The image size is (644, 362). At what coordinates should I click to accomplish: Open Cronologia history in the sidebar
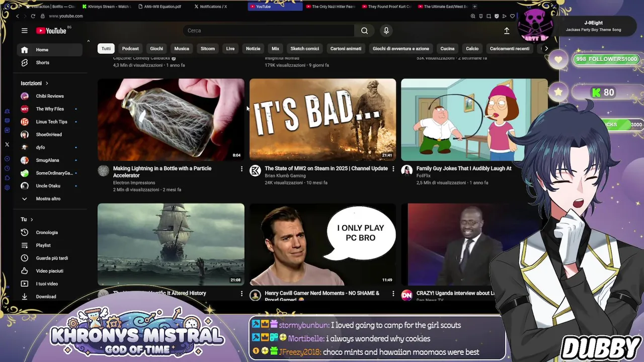click(49, 232)
